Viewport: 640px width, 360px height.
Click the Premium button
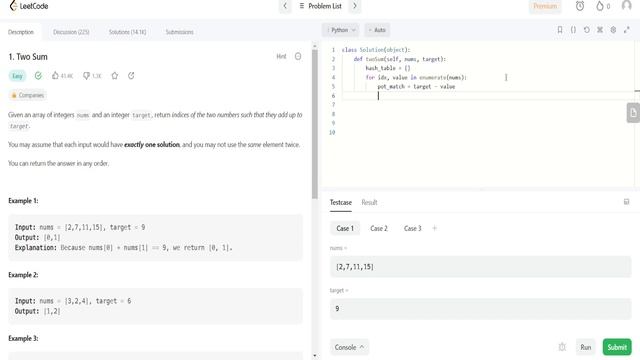click(545, 6)
